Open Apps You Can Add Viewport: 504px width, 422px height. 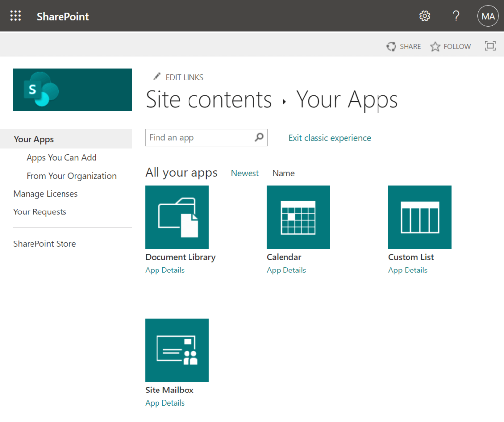pyautogui.click(x=62, y=158)
